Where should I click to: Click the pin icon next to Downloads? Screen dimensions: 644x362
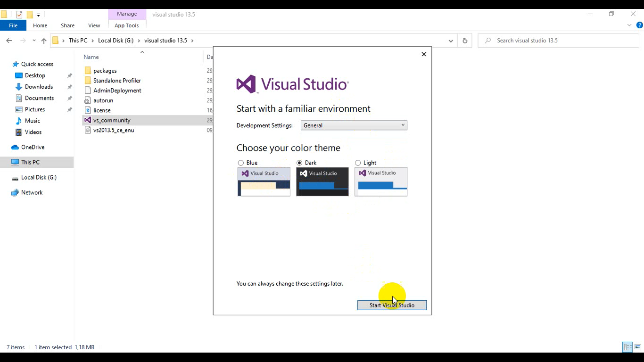tap(70, 87)
